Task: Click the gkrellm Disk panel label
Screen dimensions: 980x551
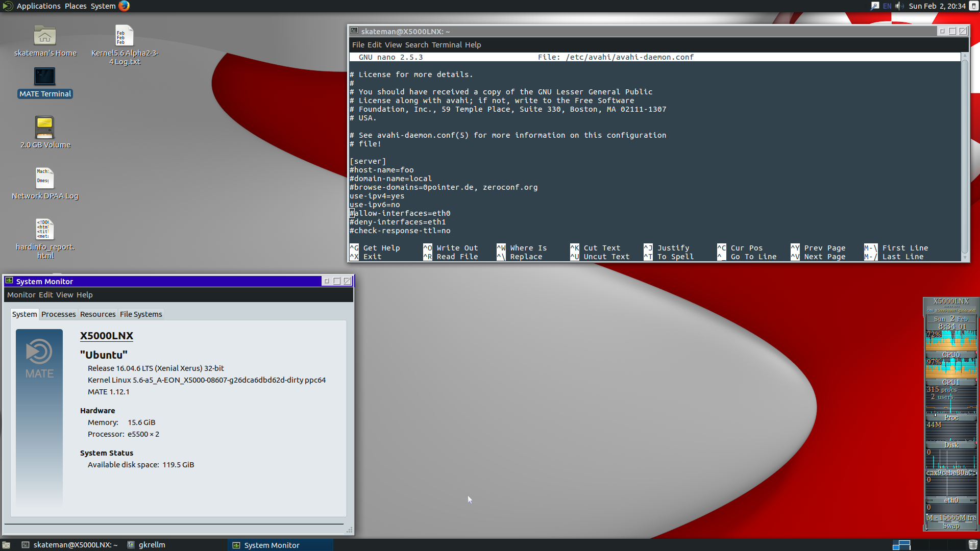Action: 951,445
